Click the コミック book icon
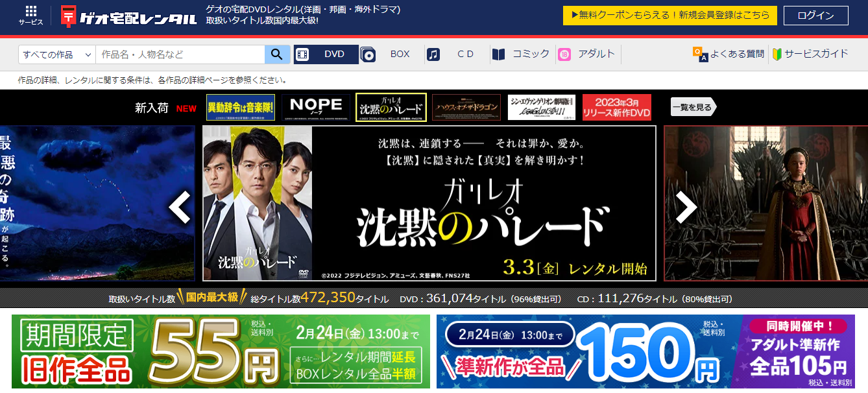868x393 pixels. coord(498,54)
